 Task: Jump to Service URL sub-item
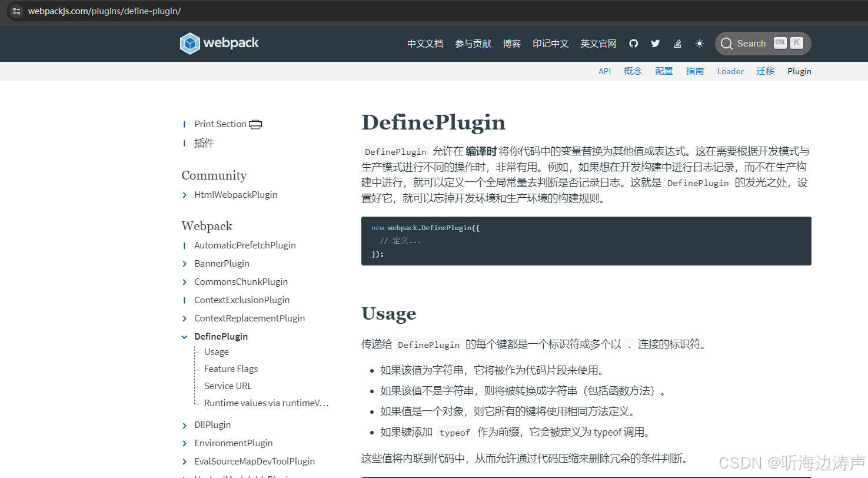(x=228, y=386)
